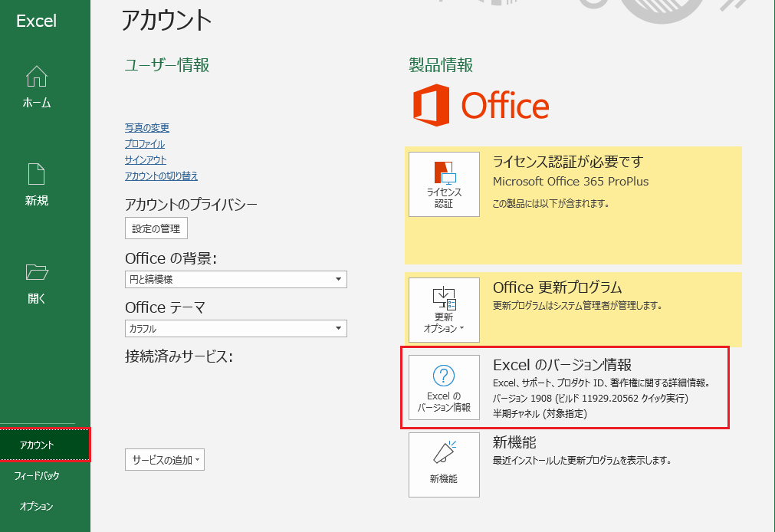Viewport: 775px width, 532px height.
Task: Open フィードバック in the sidebar
Action: coord(37,475)
